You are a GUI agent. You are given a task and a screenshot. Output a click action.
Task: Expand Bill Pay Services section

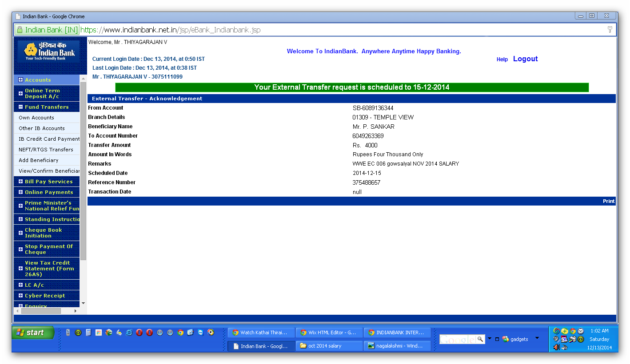click(20, 182)
